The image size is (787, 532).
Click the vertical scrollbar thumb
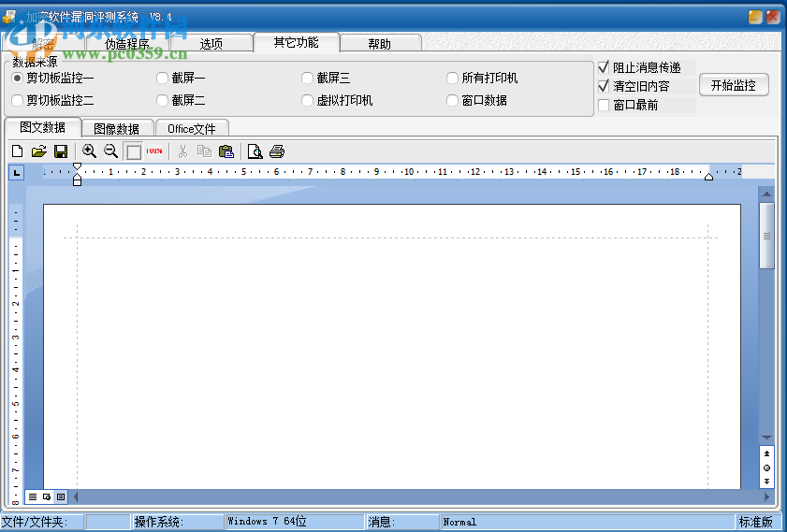click(766, 236)
